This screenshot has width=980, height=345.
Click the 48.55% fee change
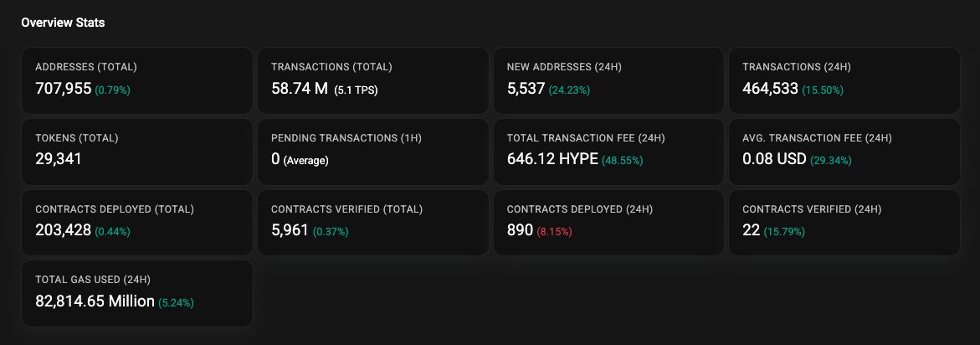[623, 161]
